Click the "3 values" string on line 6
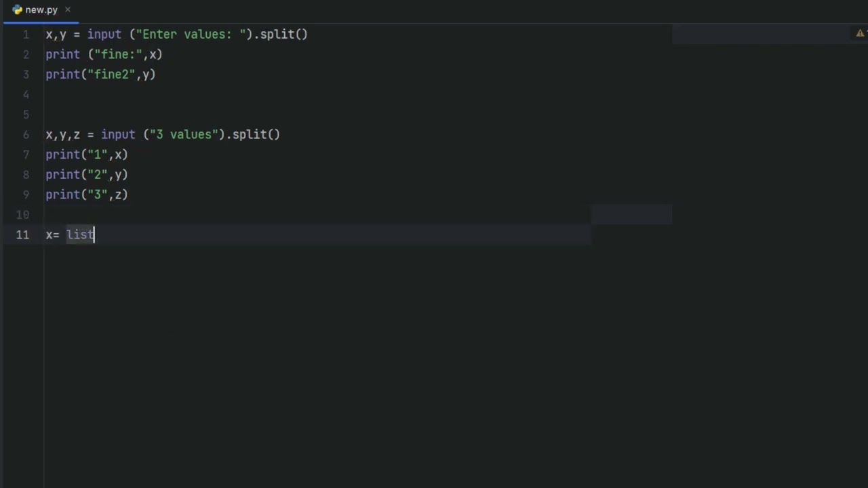The width and height of the screenshot is (868, 488). [x=184, y=135]
